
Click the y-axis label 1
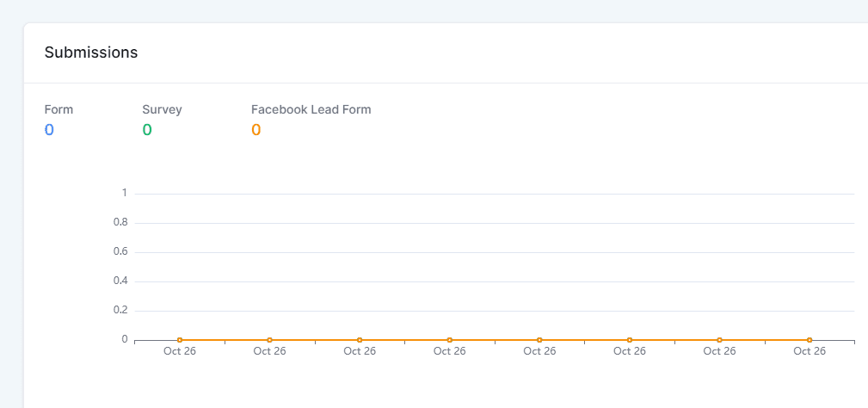125,193
